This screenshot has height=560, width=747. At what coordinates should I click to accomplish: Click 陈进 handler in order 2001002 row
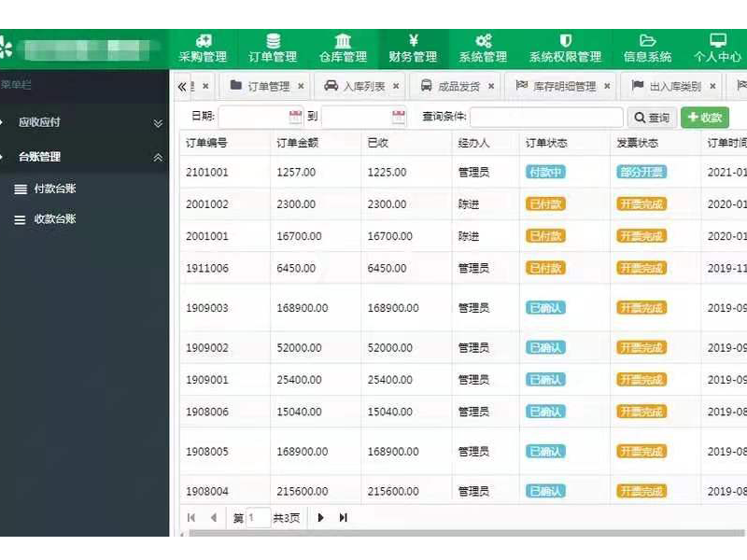click(469, 204)
